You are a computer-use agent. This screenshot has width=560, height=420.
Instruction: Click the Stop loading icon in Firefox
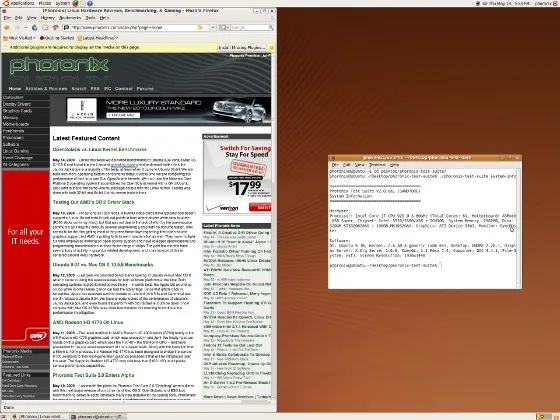coord(45,28)
